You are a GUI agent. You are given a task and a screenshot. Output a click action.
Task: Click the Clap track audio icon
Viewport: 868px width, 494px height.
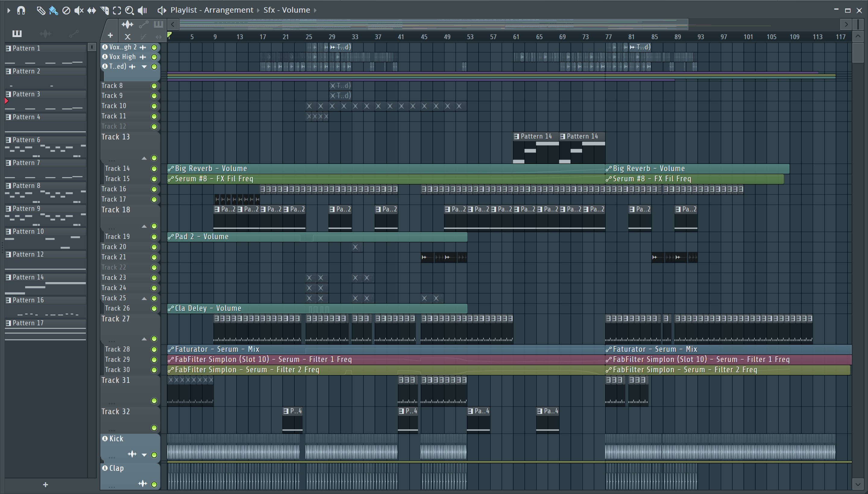click(105, 468)
